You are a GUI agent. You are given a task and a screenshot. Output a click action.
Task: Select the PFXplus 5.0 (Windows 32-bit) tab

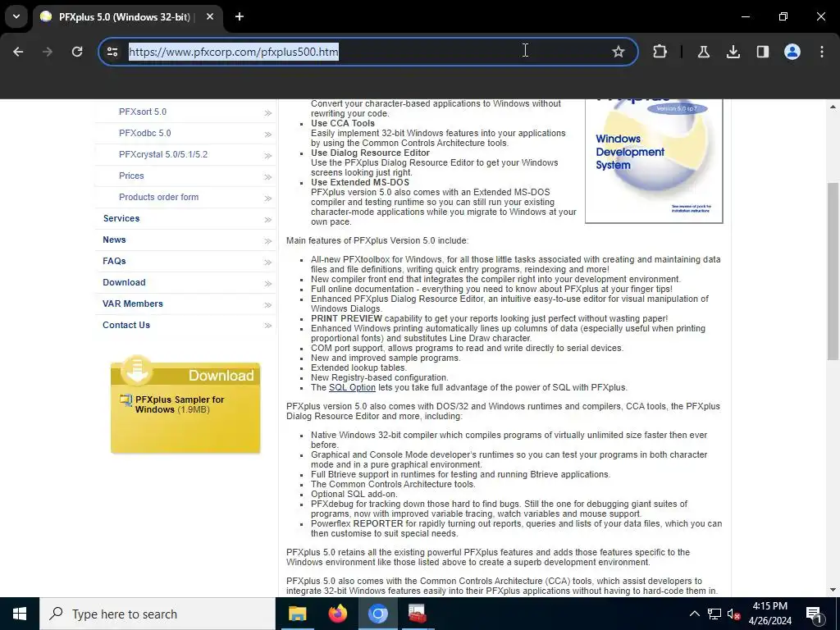(129, 16)
